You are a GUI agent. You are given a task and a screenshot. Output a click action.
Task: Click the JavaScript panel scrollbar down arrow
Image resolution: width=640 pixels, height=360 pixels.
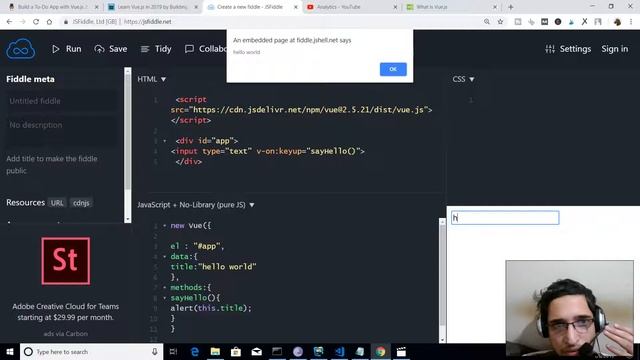[x=442, y=340]
